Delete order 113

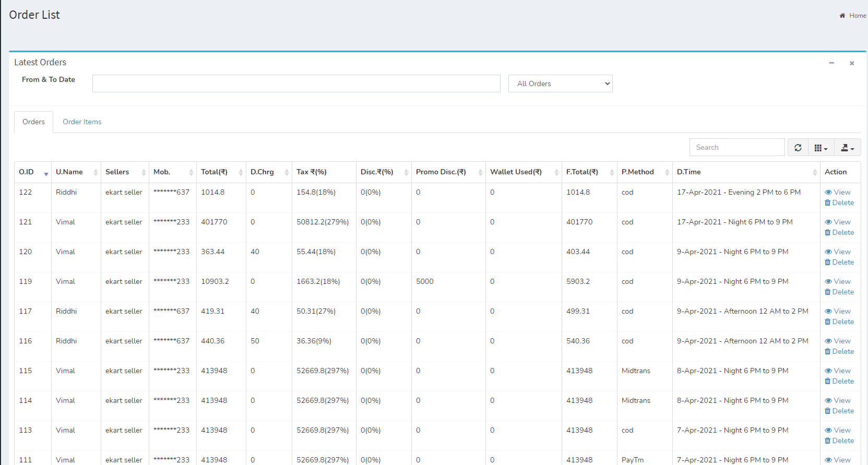839,440
